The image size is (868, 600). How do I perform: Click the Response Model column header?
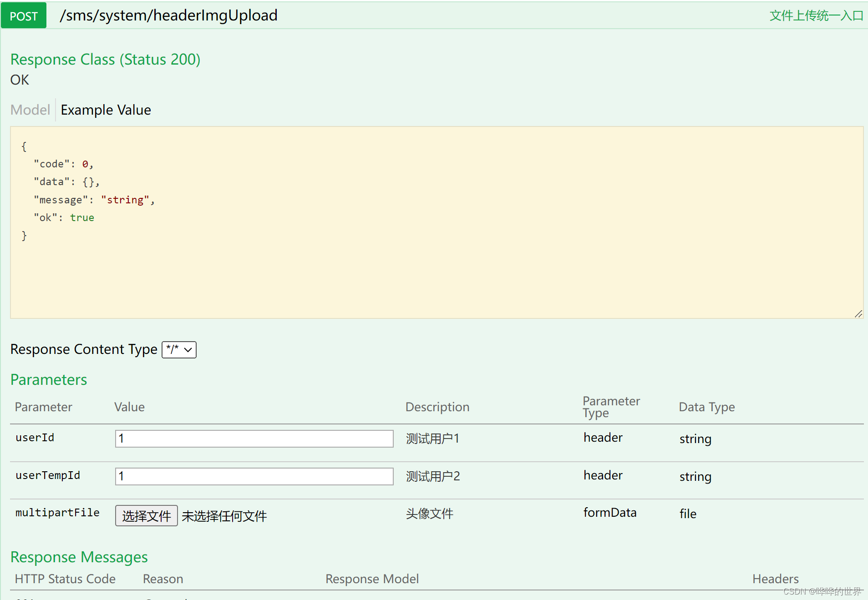pyautogui.click(x=372, y=579)
